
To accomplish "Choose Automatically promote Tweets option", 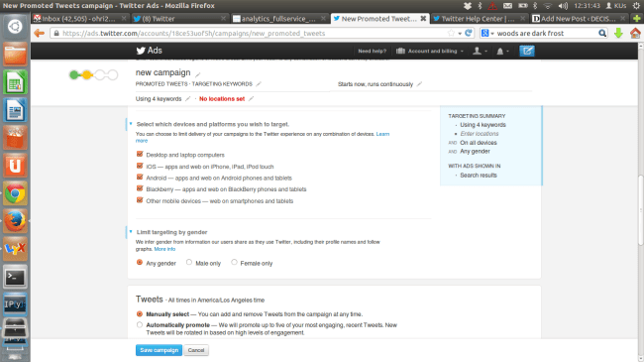I will (x=140, y=325).
